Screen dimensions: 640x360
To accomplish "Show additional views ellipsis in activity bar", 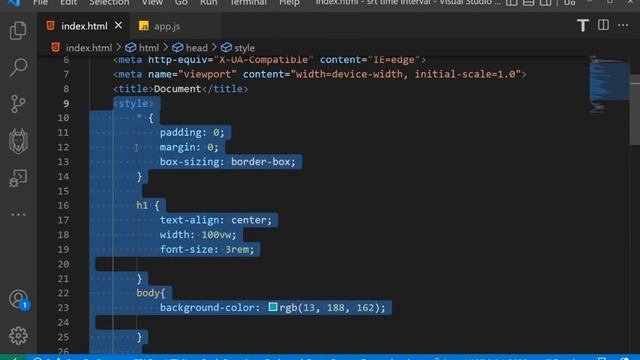I will click(x=18, y=214).
